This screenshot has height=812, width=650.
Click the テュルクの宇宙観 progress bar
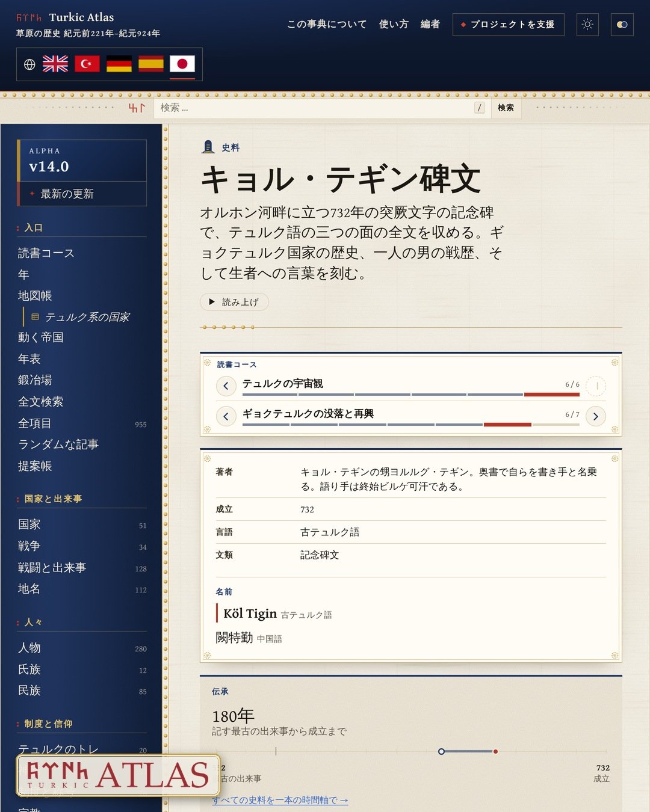pyautogui.click(x=411, y=395)
